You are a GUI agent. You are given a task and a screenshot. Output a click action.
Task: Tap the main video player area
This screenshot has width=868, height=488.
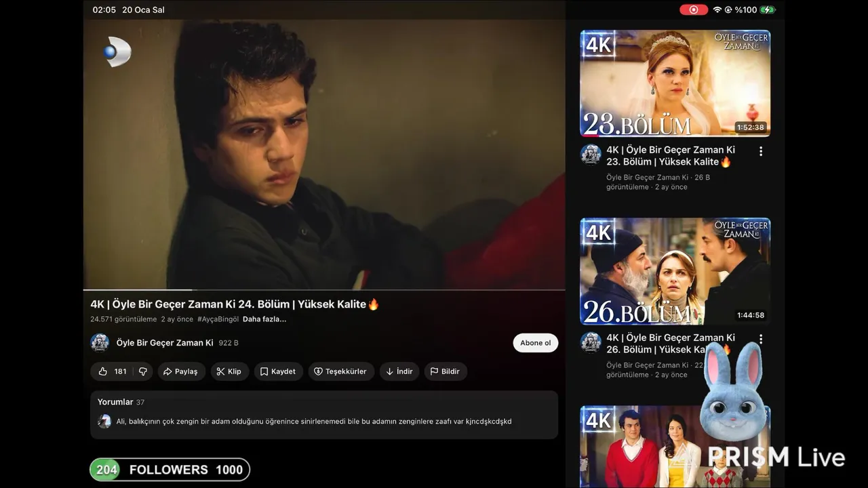(324, 155)
